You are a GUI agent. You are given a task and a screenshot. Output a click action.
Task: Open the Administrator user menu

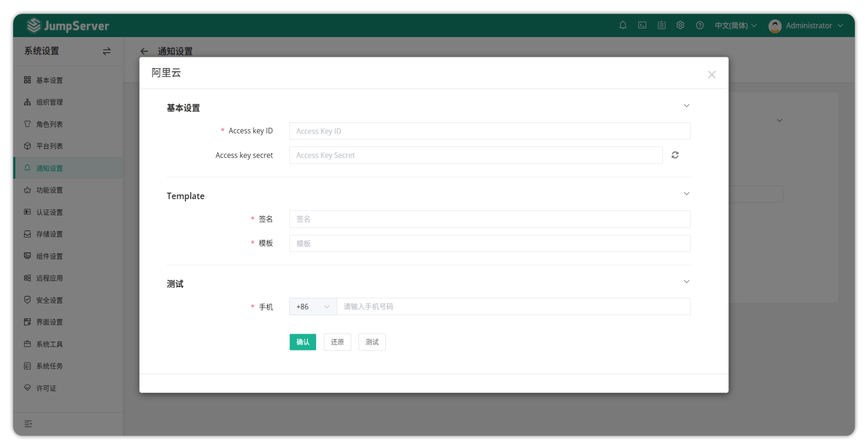tap(806, 26)
